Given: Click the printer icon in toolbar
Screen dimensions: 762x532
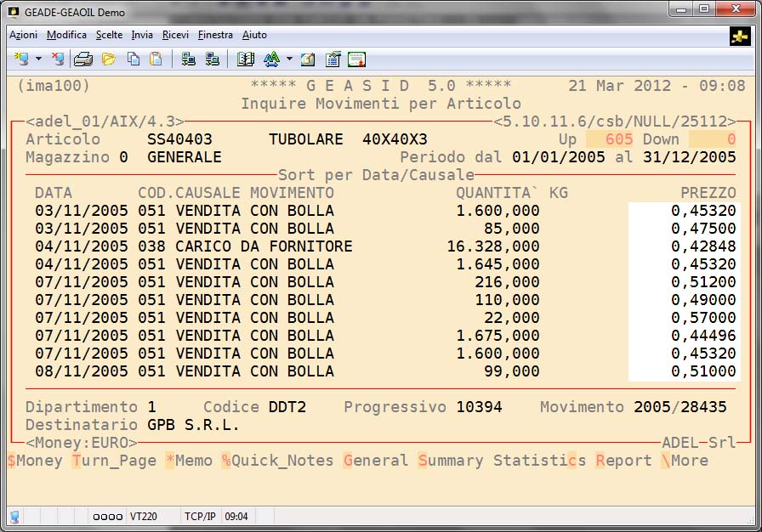Looking at the screenshot, I should [x=82, y=59].
